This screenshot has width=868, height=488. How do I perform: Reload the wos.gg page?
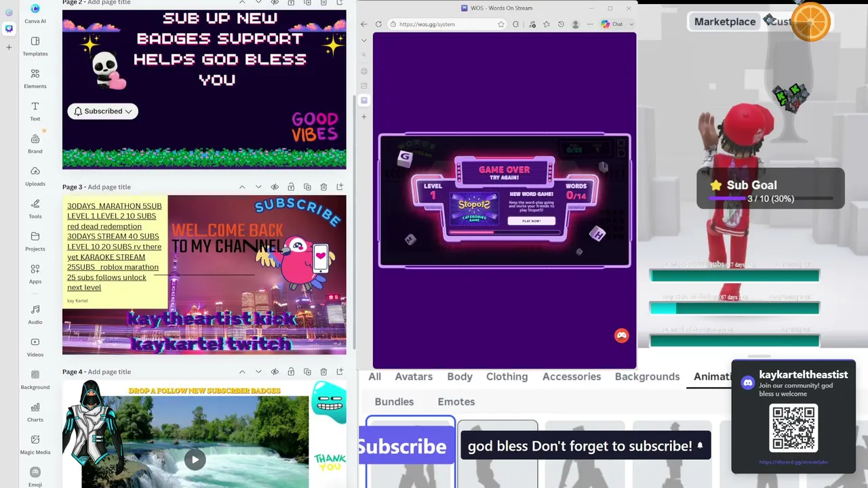[x=378, y=24]
